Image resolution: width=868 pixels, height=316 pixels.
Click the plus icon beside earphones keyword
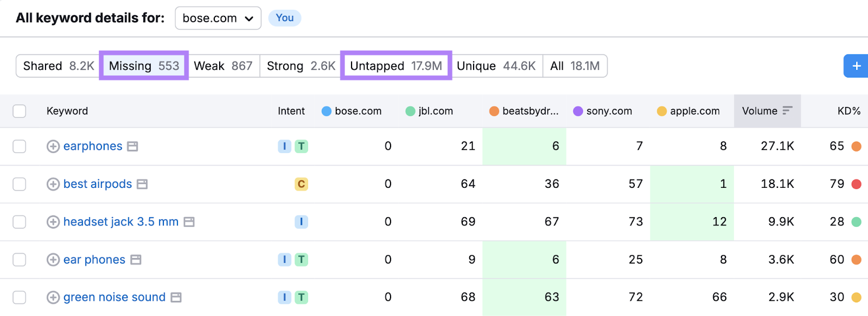click(x=53, y=147)
